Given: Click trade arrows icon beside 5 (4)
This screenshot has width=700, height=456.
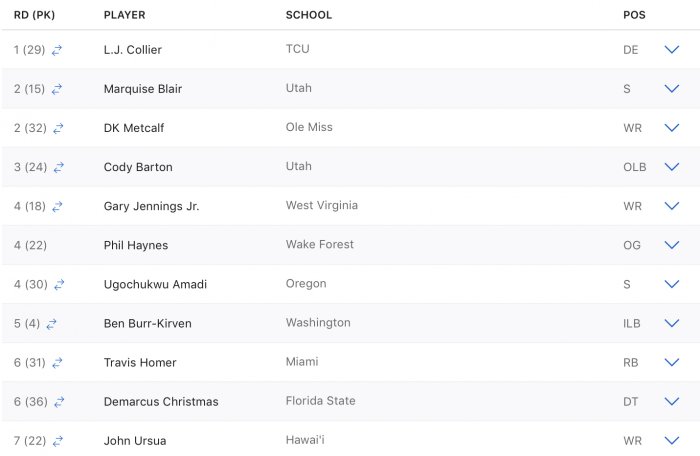Looking at the screenshot, I should [x=51, y=324].
